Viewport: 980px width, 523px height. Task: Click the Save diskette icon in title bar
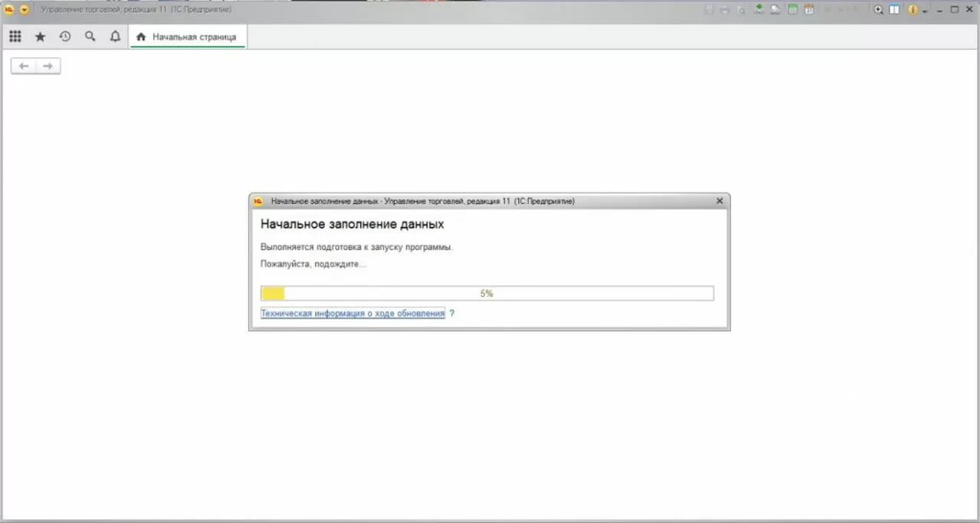tap(709, 10)
